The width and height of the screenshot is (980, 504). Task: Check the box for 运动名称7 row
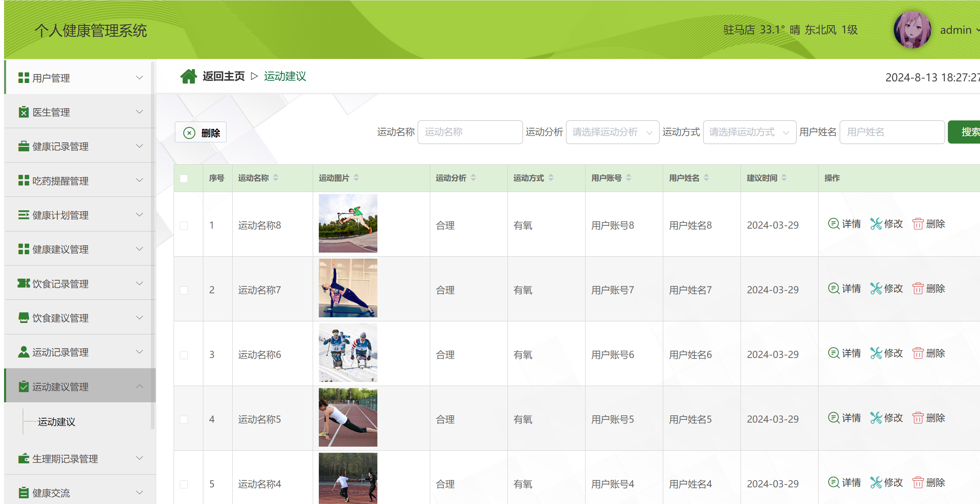point(184,290)
